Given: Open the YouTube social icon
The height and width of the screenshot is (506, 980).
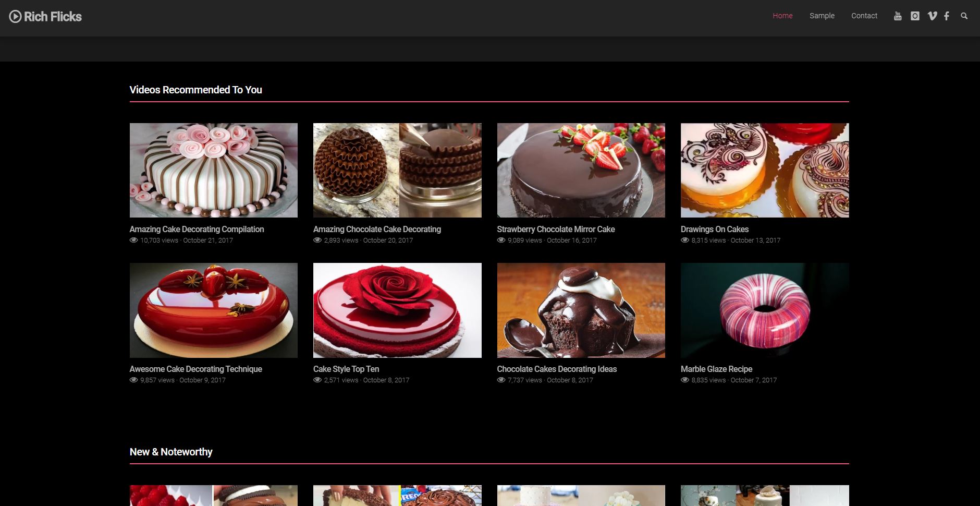Looking at the screenshot, I should [898, 16].
